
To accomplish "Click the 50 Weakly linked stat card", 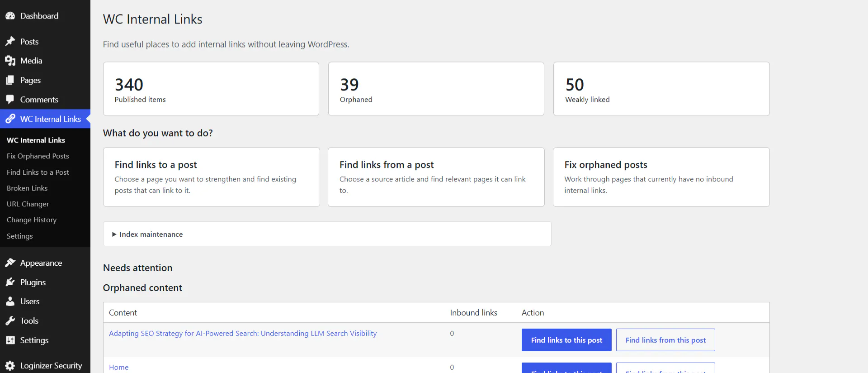I will (x=661, y=89).
